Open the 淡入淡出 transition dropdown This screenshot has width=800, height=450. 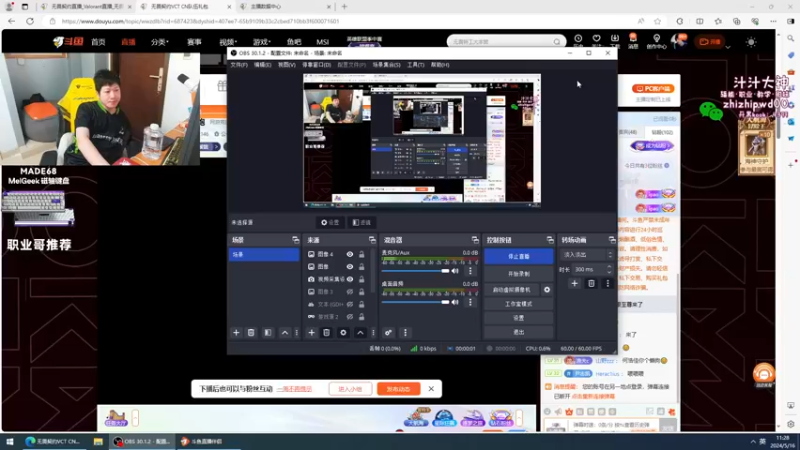point(587,255)
